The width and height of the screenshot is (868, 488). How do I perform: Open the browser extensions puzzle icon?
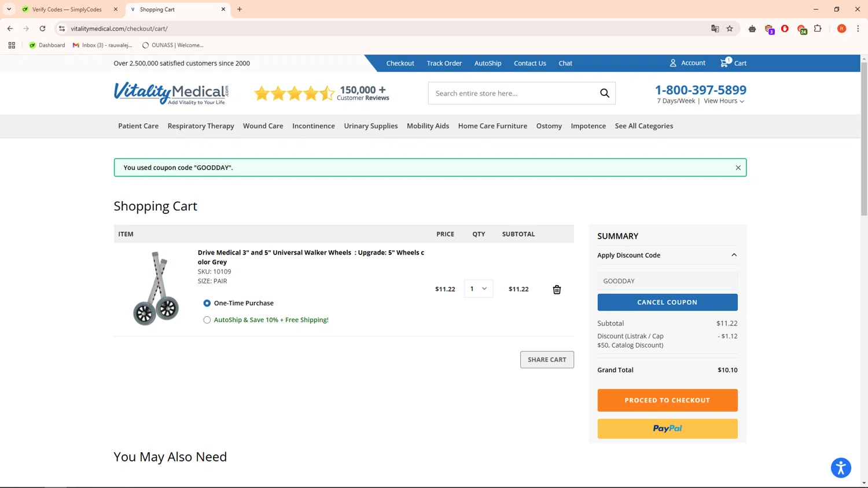coord(818,28)
